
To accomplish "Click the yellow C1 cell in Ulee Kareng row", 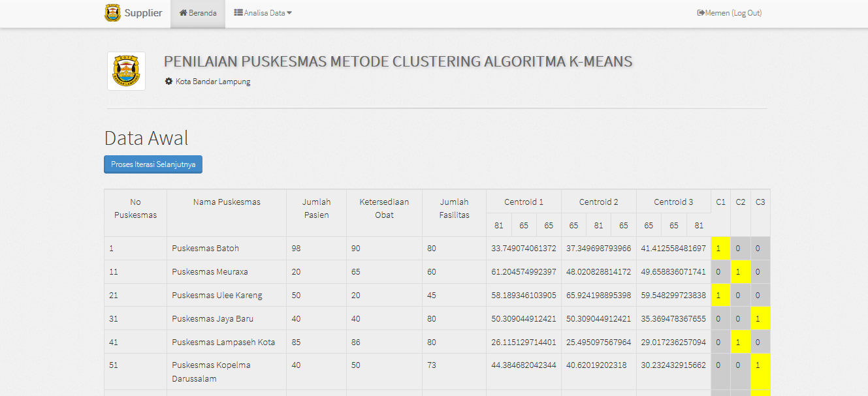I will 721,296.
